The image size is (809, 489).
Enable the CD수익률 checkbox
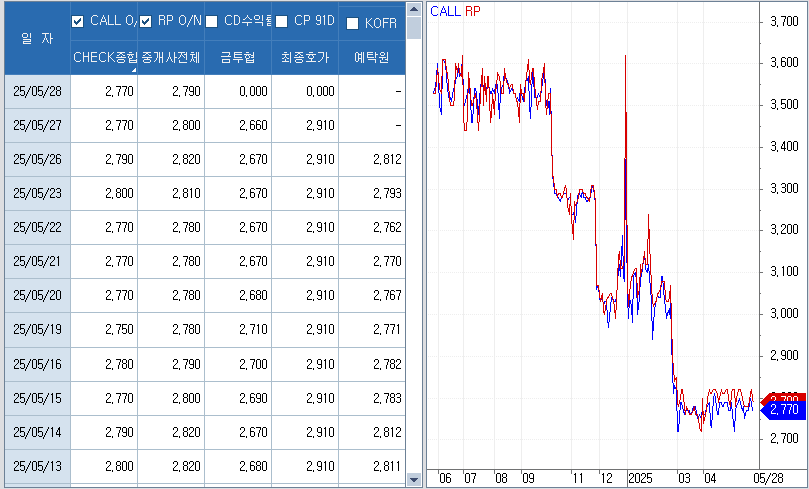[x=212, y=21]
